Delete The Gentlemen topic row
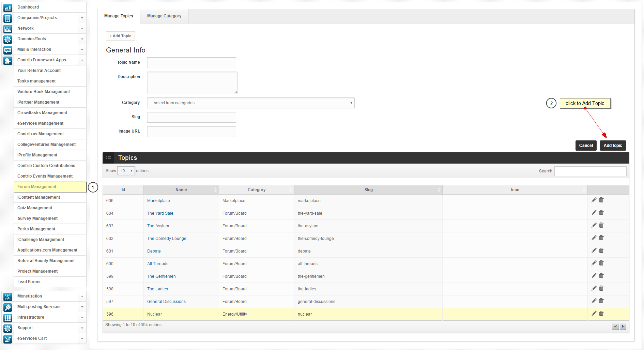 pos(601,276)
